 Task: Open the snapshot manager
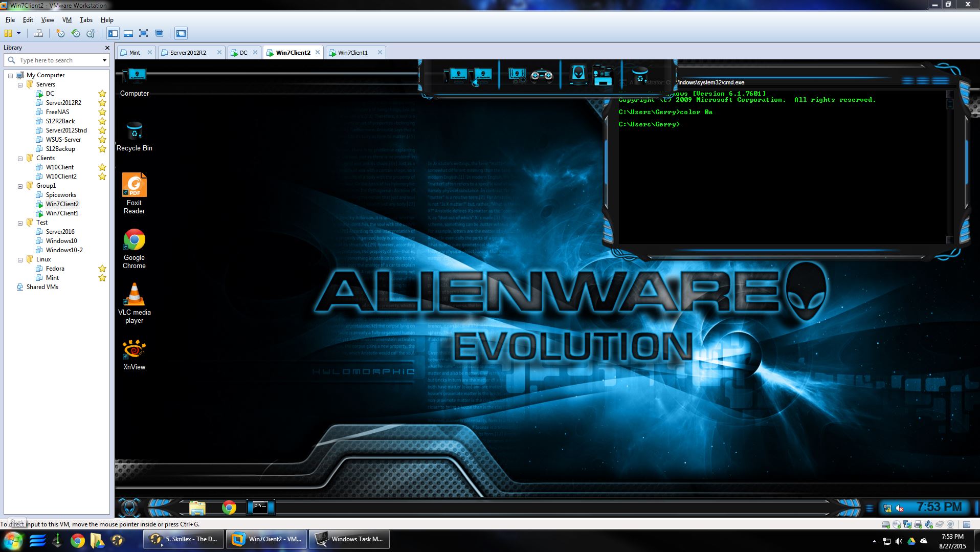click(x=91, y=33)
